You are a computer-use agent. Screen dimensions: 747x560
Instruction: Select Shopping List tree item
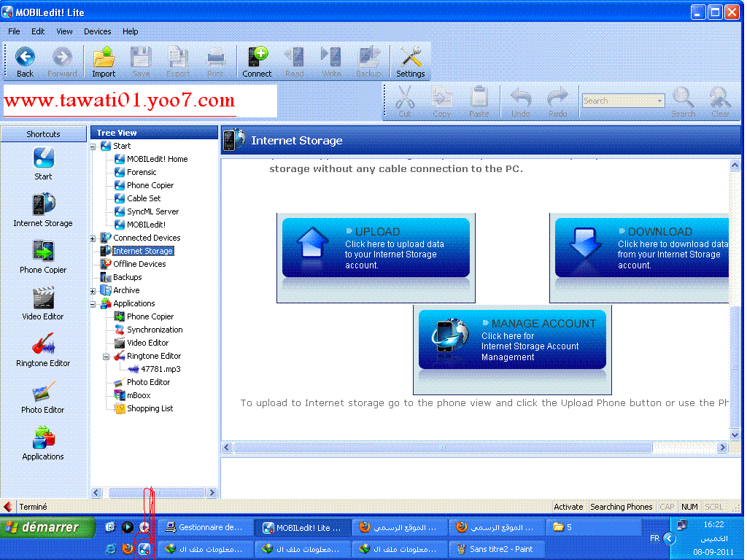coord(150,408)
